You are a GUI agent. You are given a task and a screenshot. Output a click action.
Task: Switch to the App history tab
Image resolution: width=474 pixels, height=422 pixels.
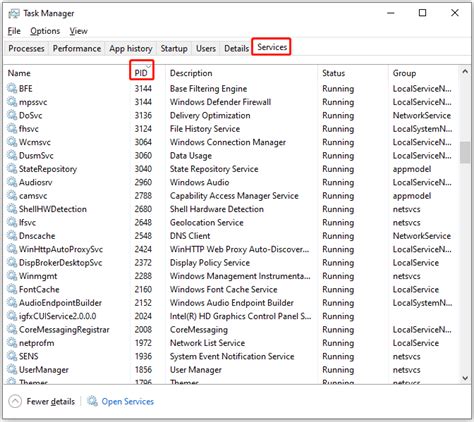click(x=131, y=48)
